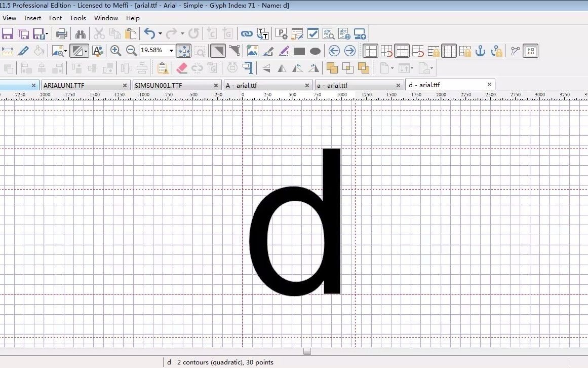
Task: Click the horizontal scrollbar at the bottom
Action: point(306,351)
